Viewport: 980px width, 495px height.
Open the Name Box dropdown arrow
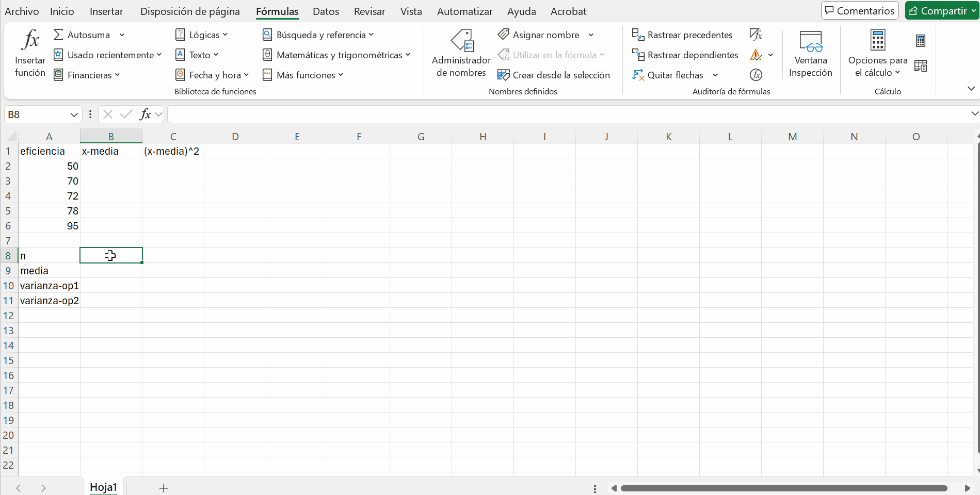pos(74,114)
